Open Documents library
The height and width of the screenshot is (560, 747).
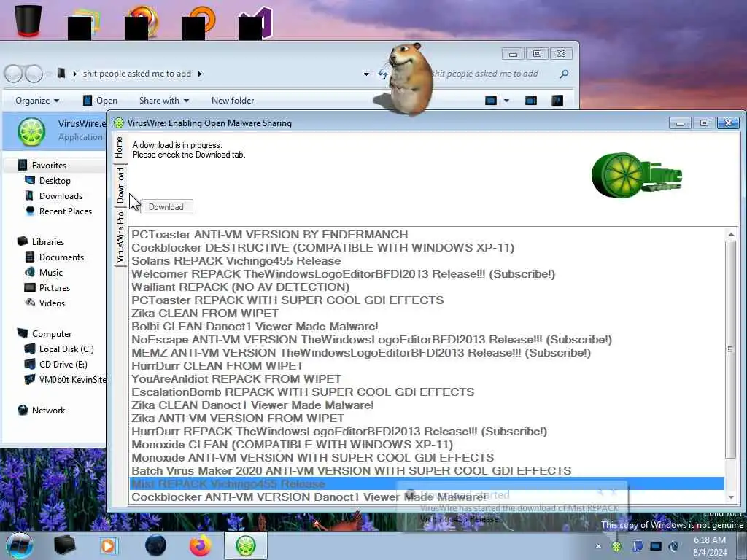61,257
